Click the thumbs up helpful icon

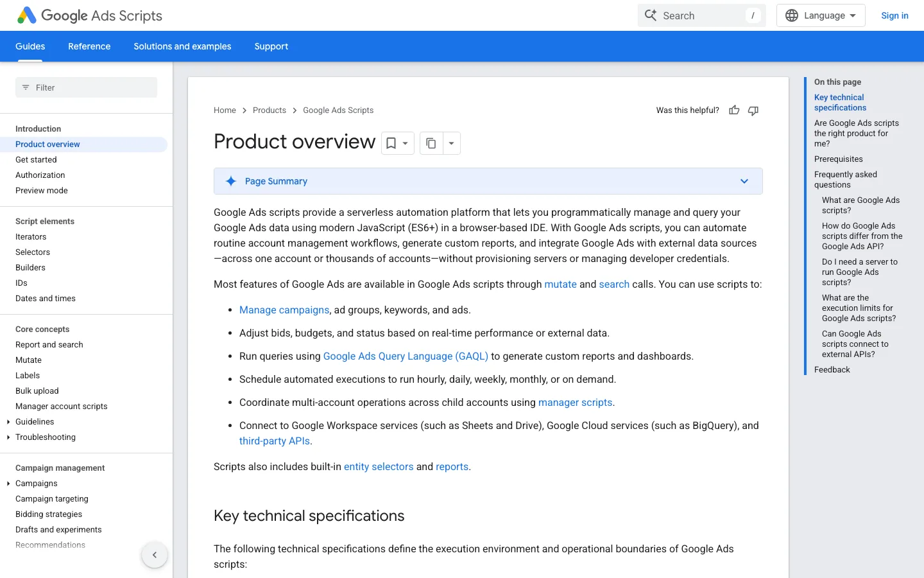pyautogui.click(x=734, y=110)
